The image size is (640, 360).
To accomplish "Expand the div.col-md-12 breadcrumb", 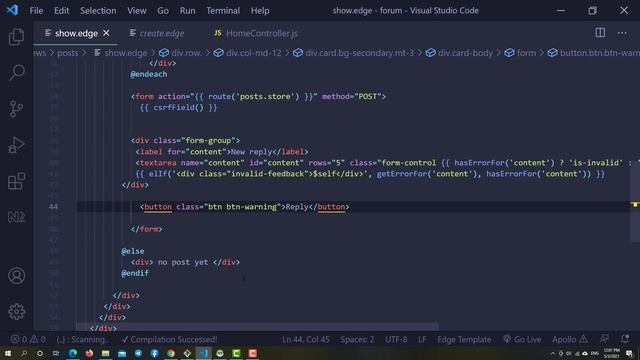I will (247, 53).
